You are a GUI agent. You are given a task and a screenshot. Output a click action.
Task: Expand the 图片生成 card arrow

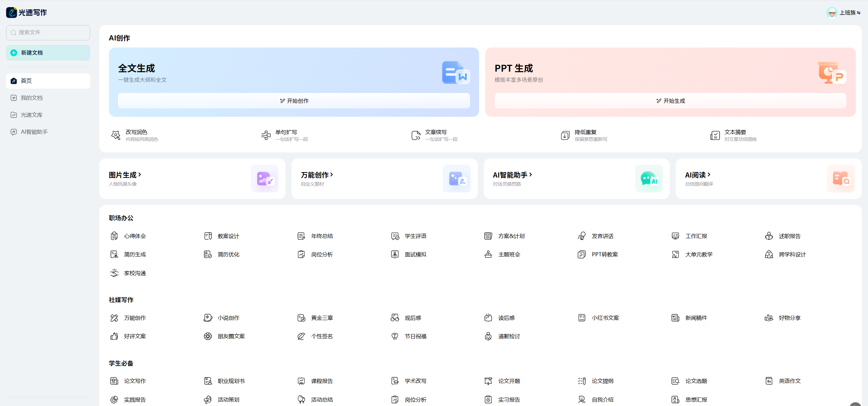coord(140,175)
